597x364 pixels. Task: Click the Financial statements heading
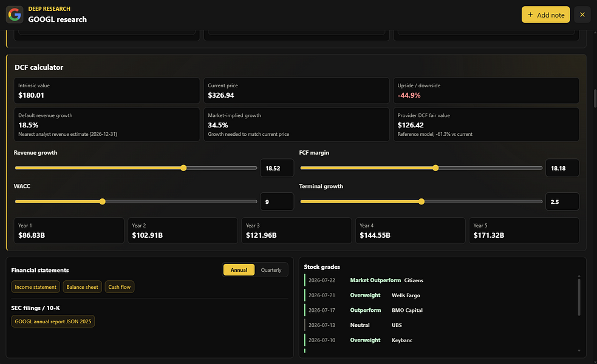[x=40, y=270]
